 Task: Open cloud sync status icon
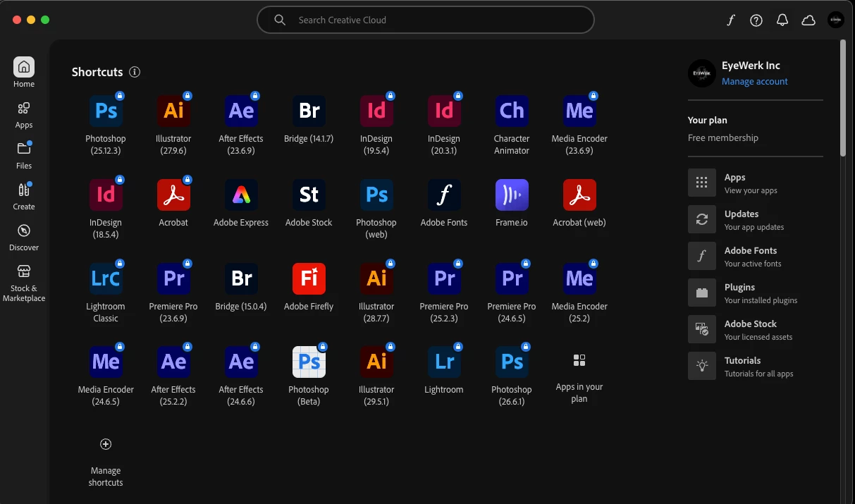tap(808, 20)
